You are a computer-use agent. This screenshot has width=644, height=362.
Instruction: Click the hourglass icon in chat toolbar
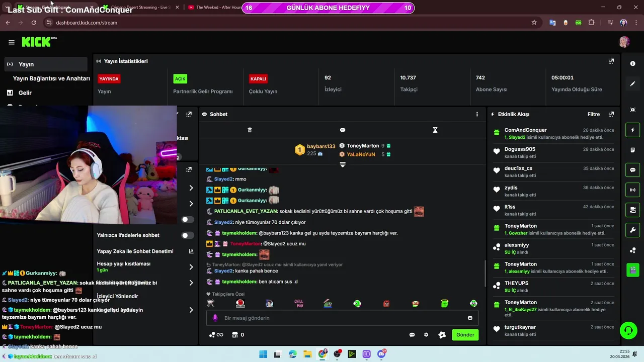(435, 130)
